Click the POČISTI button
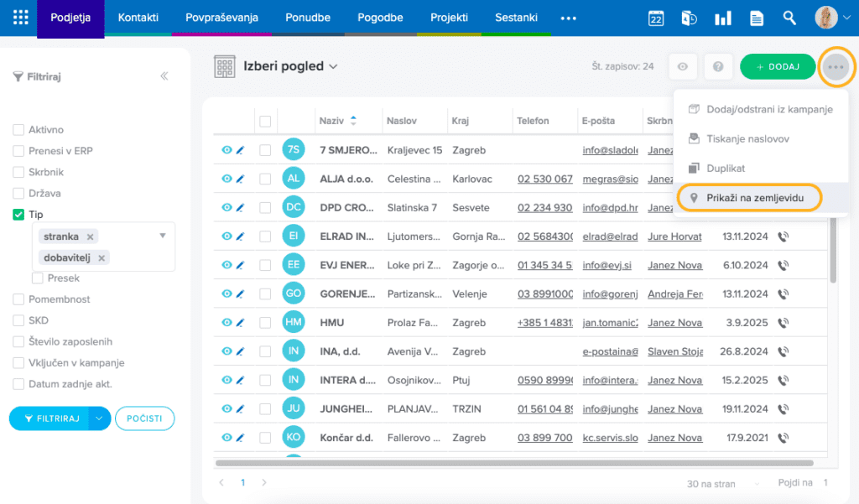The width and height of the screenshot is (859, 504). point(144,418)
